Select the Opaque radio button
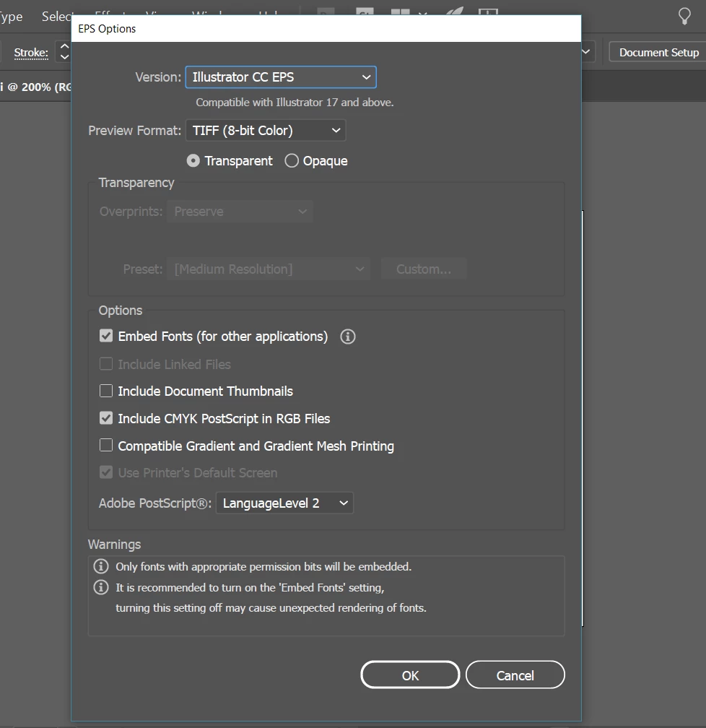The image size is (706, 728). coord(292,160)
